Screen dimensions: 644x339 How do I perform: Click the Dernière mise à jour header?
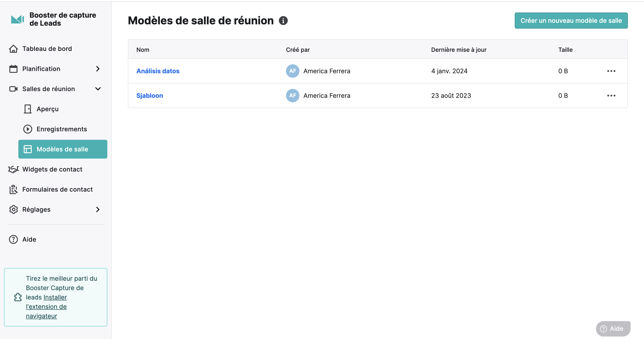coord(459,50)
